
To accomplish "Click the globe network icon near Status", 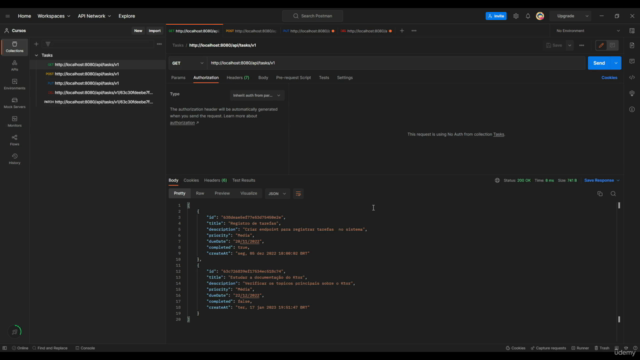I will [497, 180].
